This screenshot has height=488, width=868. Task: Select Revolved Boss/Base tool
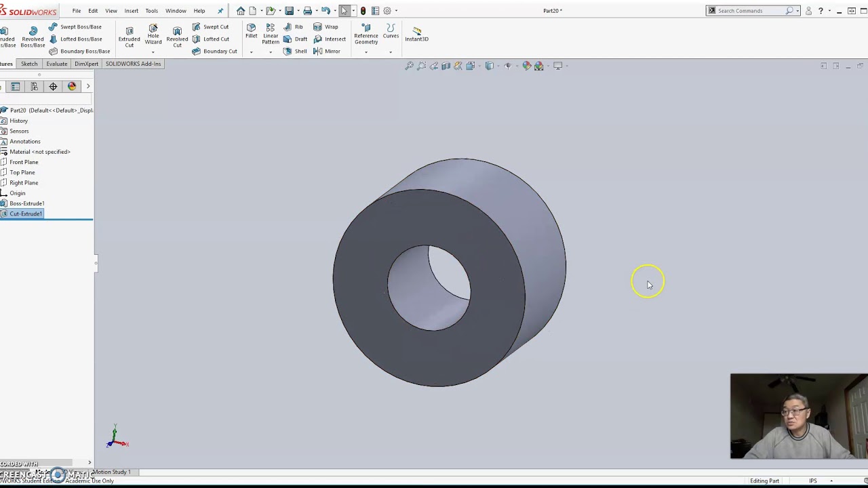[33, 37]
